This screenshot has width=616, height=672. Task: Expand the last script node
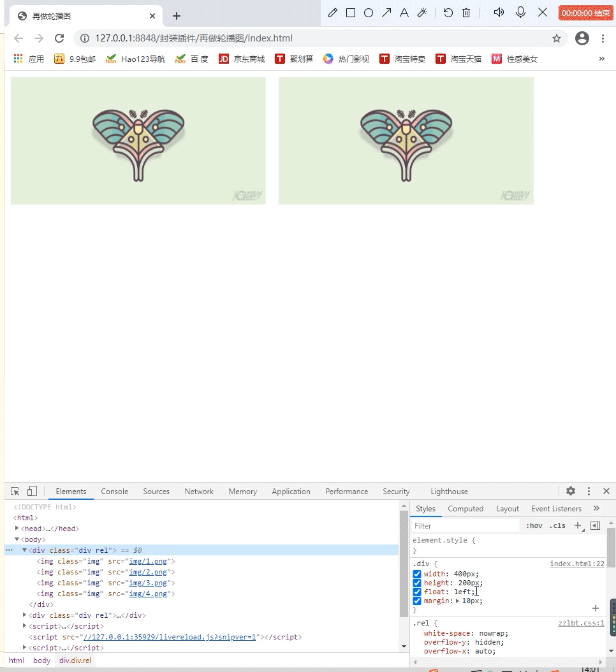(x=24, y=648)
